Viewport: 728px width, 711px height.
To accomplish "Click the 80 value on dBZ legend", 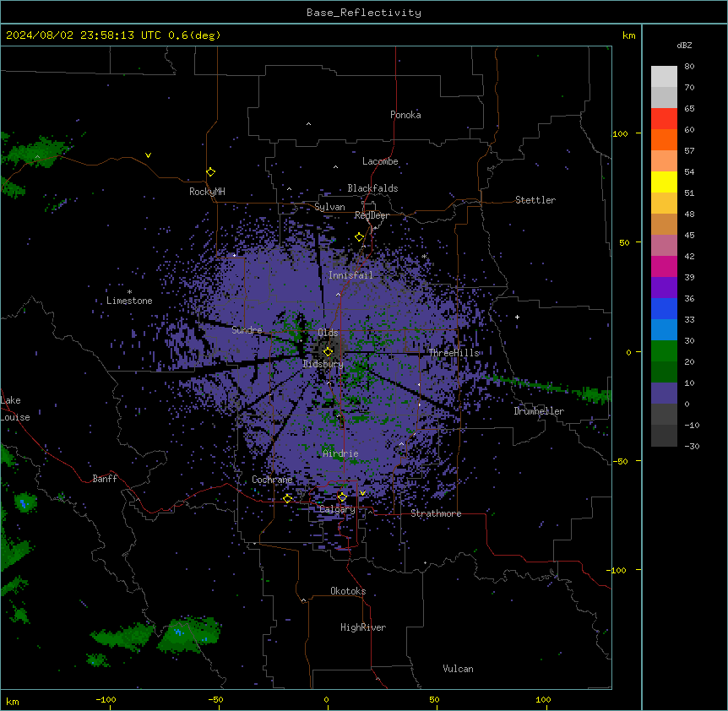I will tap(689, 67).
